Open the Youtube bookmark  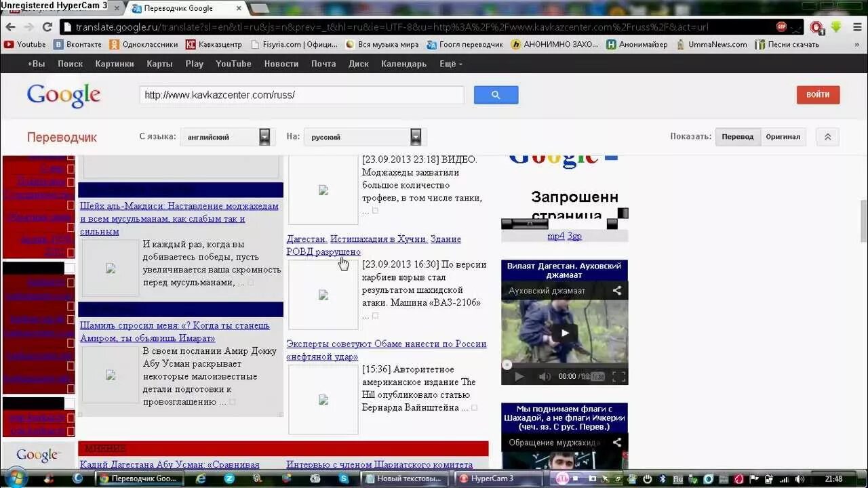tap(25, 45)
